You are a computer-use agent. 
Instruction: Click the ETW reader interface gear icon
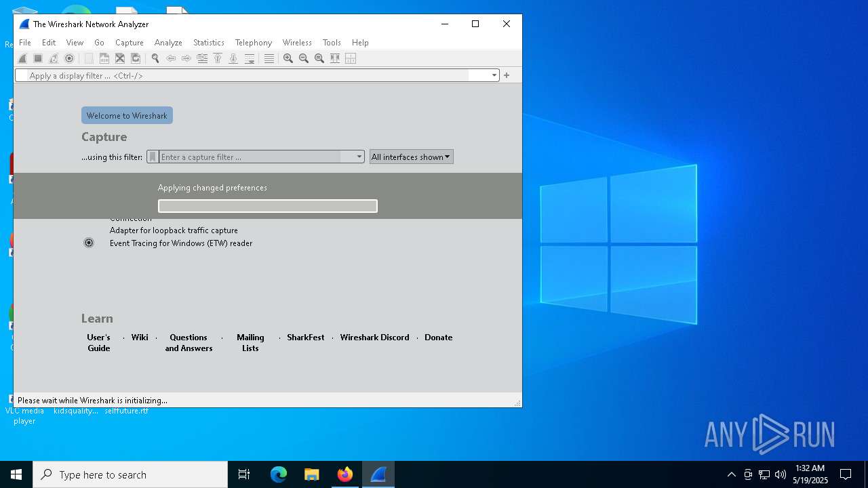[89, 243]
